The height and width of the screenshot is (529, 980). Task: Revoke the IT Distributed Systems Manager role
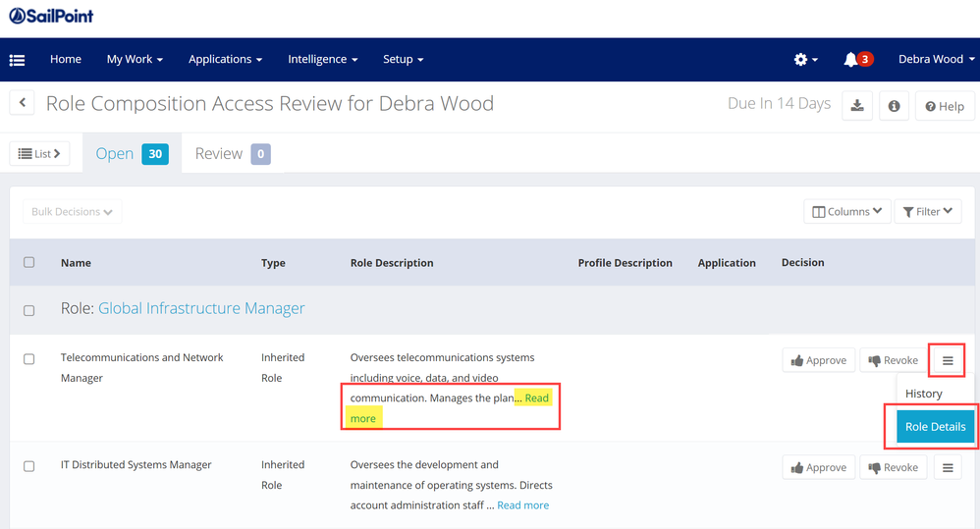coord(893,468)
